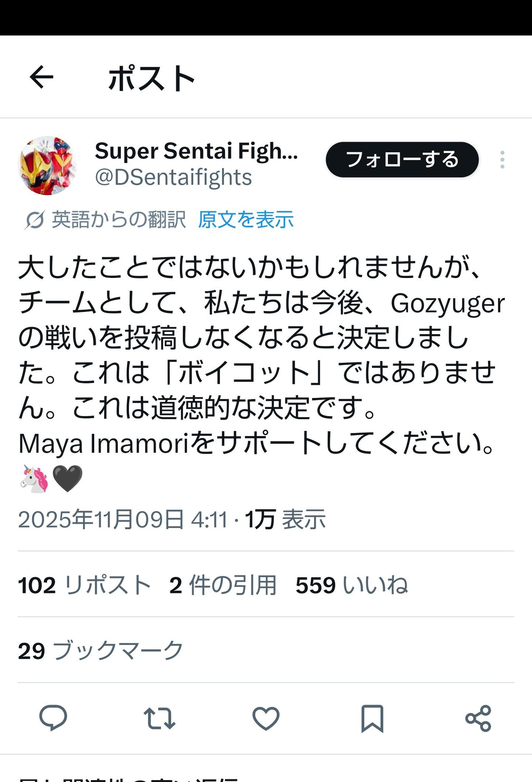The width and height of the screenshot is (532, 782).
Task: Tap the share icon
Action: pyautogui.click(x=478, y=718)
